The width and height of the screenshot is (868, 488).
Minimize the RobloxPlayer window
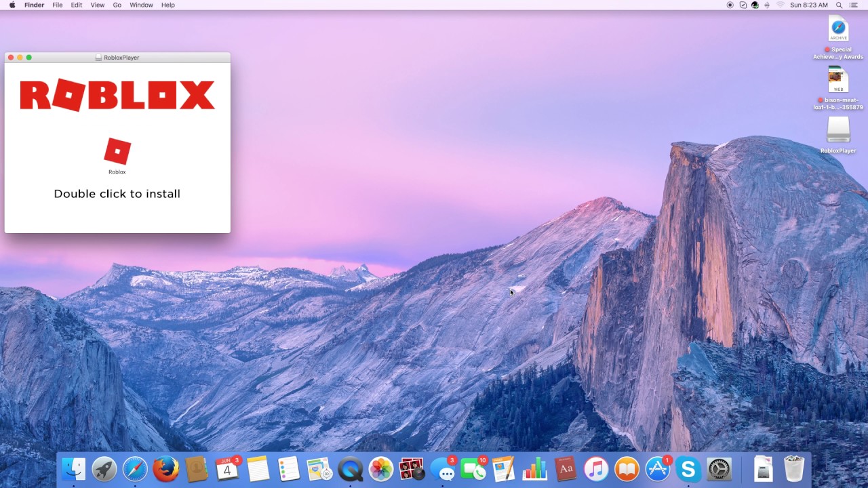pos(20,58)
